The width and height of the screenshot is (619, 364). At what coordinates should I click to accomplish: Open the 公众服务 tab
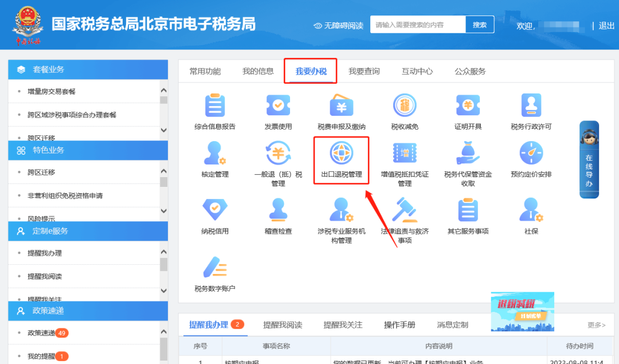[470, 72]
